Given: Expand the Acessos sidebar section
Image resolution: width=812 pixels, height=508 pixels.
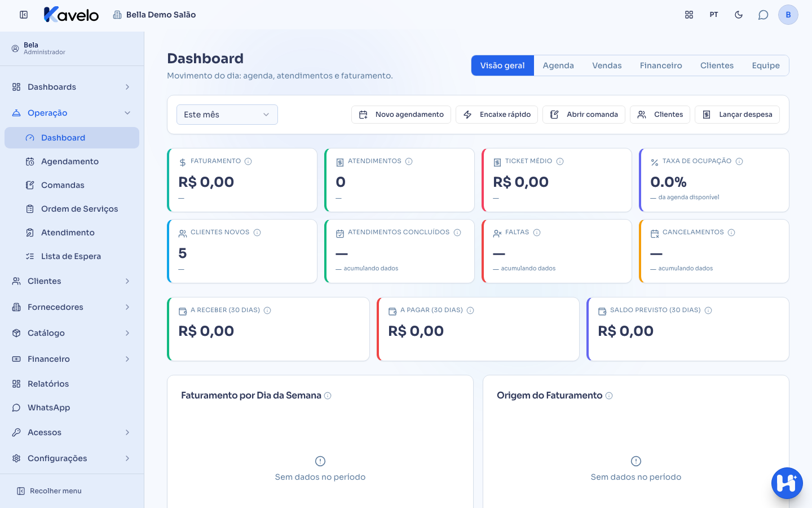Looking at the screenshot, I should (72, 432).
